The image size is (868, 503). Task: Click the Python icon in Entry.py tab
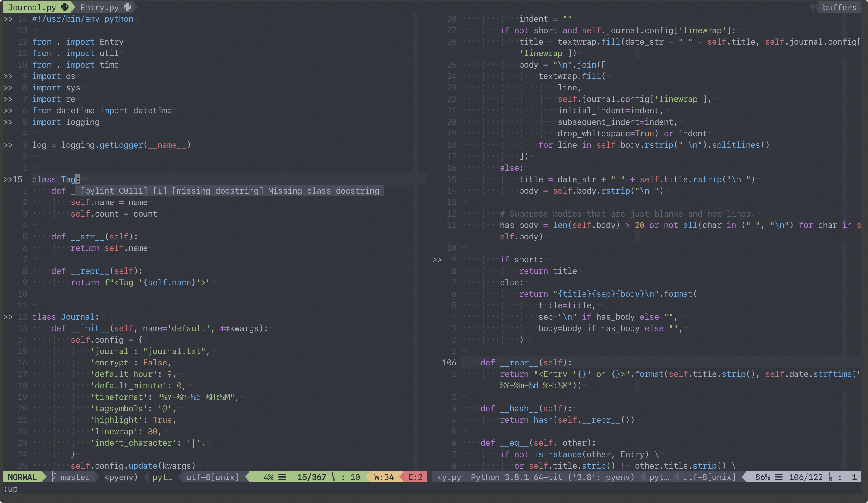coord(127,7)
